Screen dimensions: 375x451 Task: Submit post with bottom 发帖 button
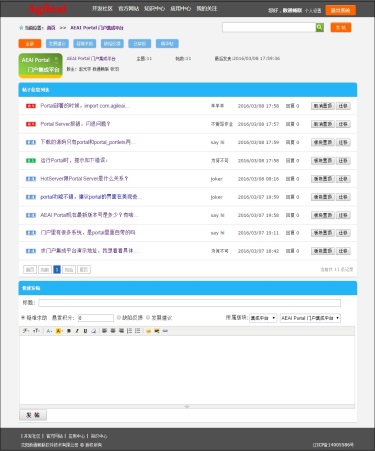tap(33, 415)
